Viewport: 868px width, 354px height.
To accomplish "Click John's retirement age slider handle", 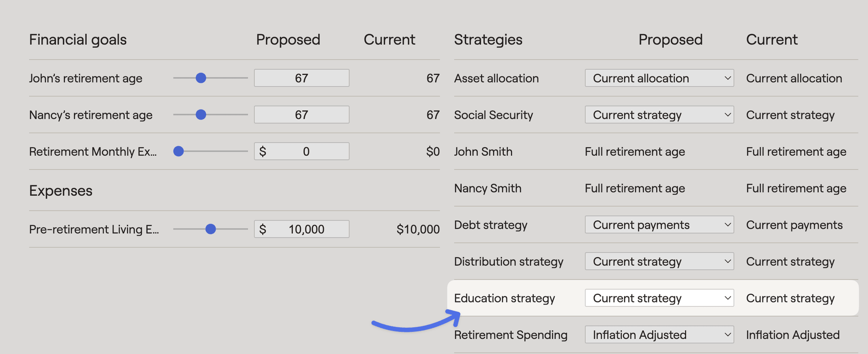I will click(201, 78).
